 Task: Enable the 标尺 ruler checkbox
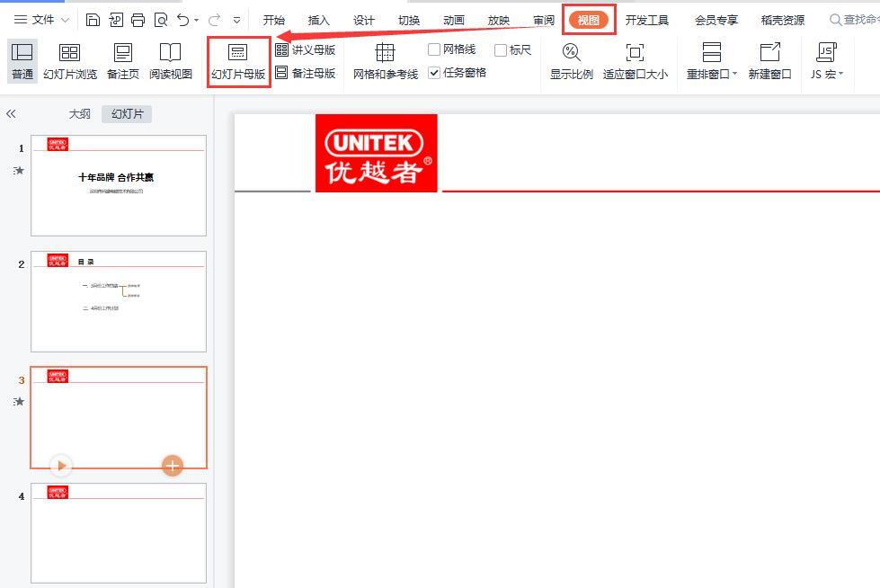[x=501, y=50]
